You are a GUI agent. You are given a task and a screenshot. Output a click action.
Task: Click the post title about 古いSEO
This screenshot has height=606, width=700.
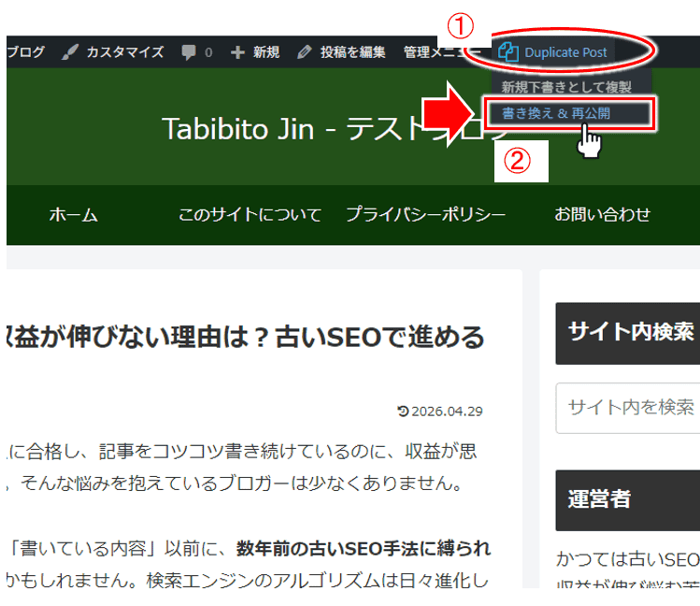pyautogui.click(x=245, y=337)
